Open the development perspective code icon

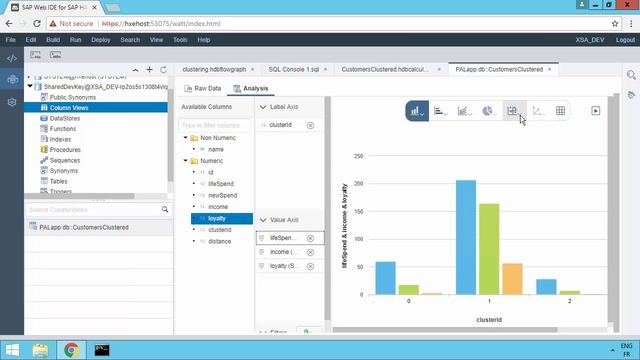coord(12,58)
